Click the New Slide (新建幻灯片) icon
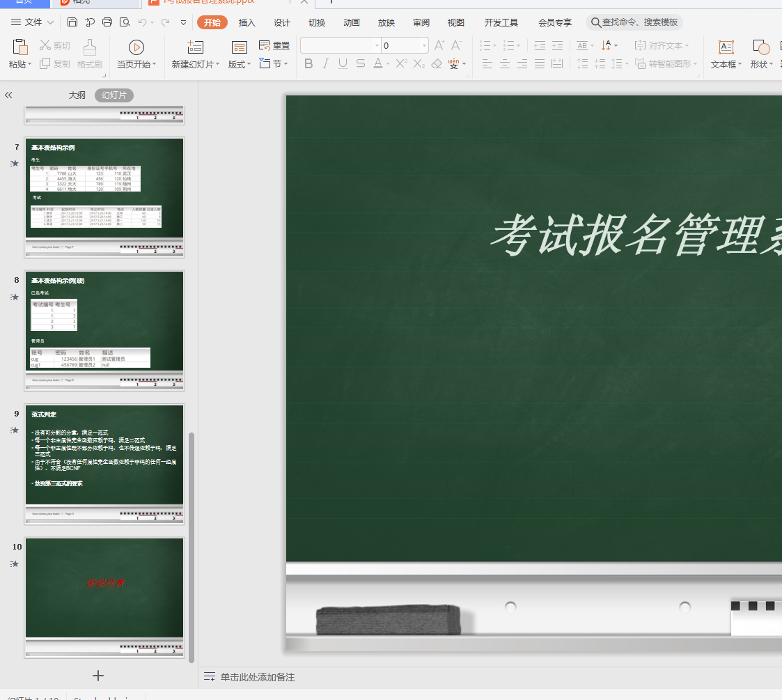The width and height of the screenshot is (782, 700). tap(195, 47)
